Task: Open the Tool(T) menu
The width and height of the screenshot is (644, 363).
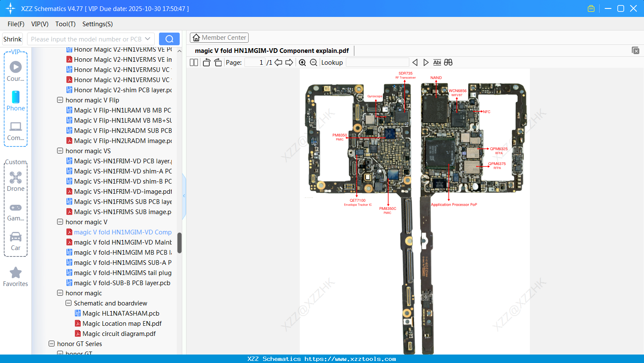Action: click(66, 24)
